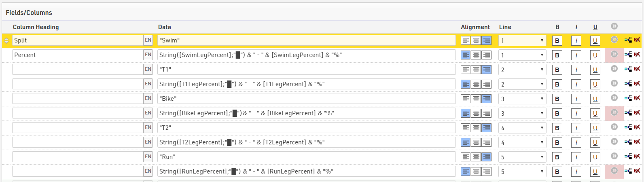The width and height of the screenshot is (644, 182).
Task: Open the Line dropdown for "Swim" row
Action: (x=522, y=40)
